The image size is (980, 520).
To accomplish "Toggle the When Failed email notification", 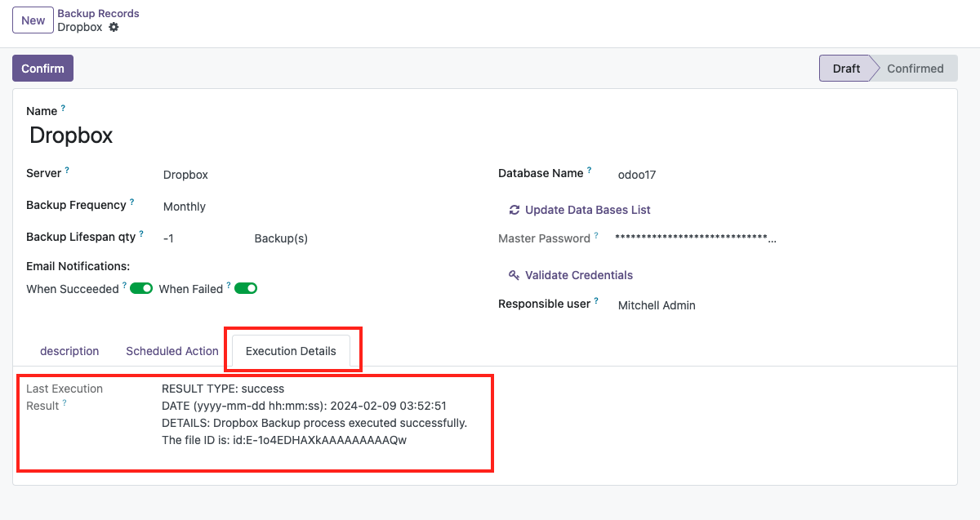I will [x=246, y=288].
